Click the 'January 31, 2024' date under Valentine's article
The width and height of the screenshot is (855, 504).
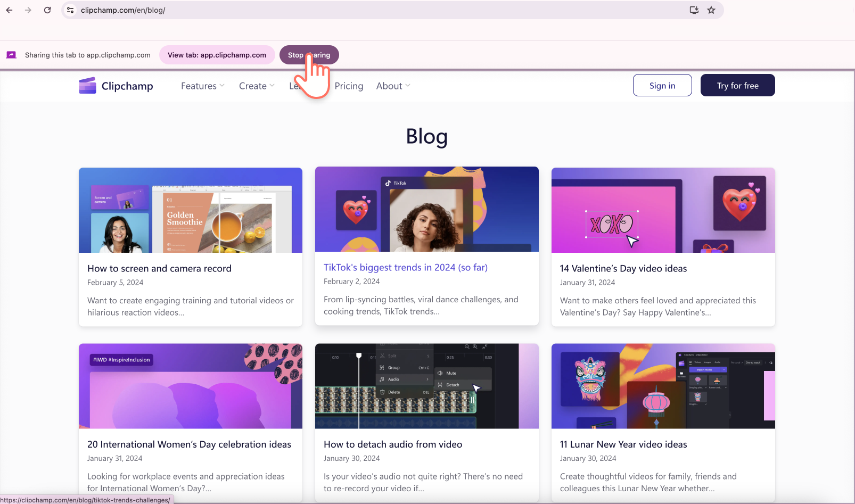[587, 283]
